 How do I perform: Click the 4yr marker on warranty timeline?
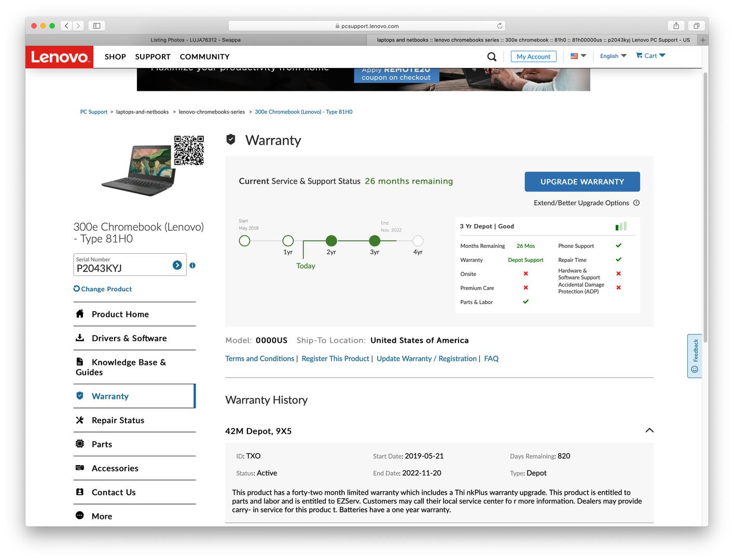click(x=418, y=241)
